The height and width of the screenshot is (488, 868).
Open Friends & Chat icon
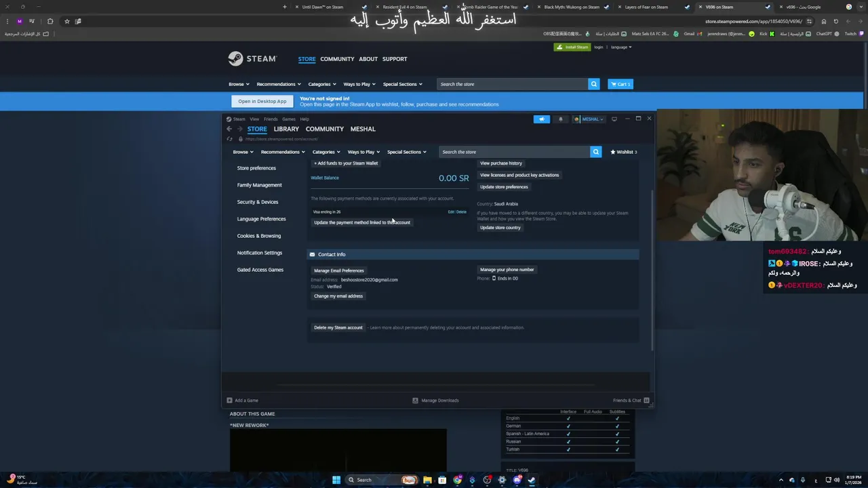pos(646,401)
